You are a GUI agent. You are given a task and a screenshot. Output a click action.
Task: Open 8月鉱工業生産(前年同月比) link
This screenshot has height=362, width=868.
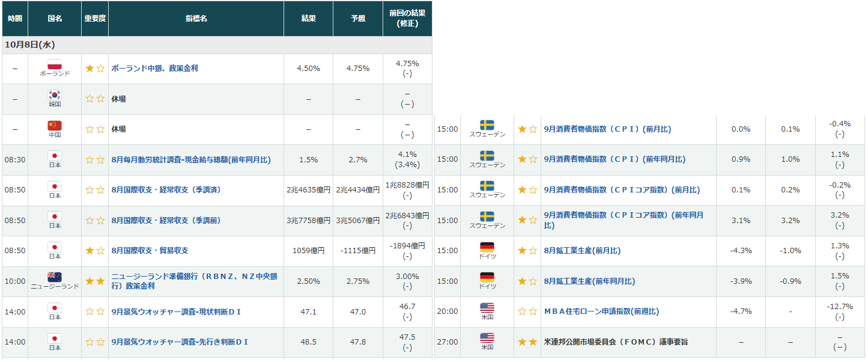pyautogui.click(x=589, y=281)
